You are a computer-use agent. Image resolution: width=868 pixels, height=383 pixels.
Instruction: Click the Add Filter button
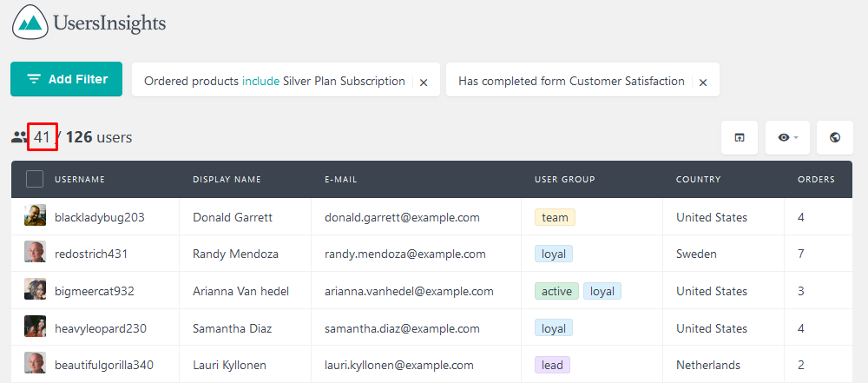[x=67, y=79]
